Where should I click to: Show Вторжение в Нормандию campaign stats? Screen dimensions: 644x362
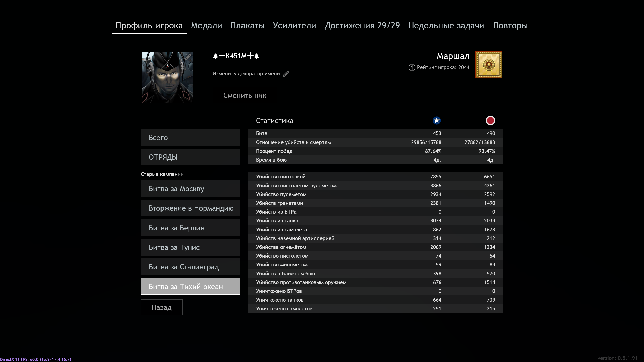tap(190, 208)
